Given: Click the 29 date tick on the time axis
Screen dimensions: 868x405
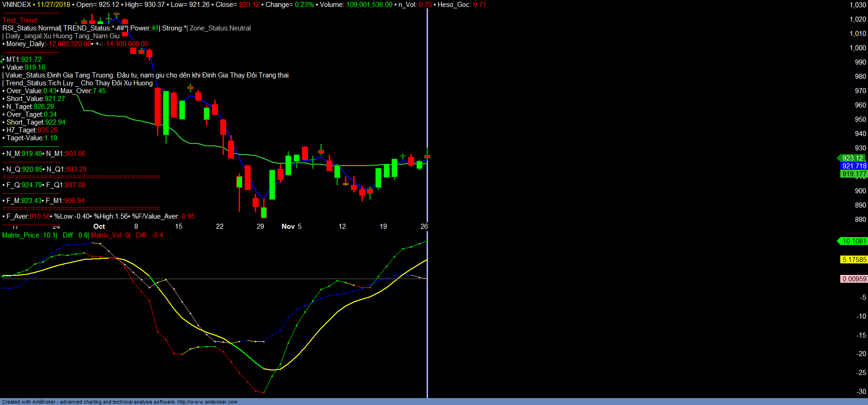Looking at the screenshot, I should click(260, 226).
